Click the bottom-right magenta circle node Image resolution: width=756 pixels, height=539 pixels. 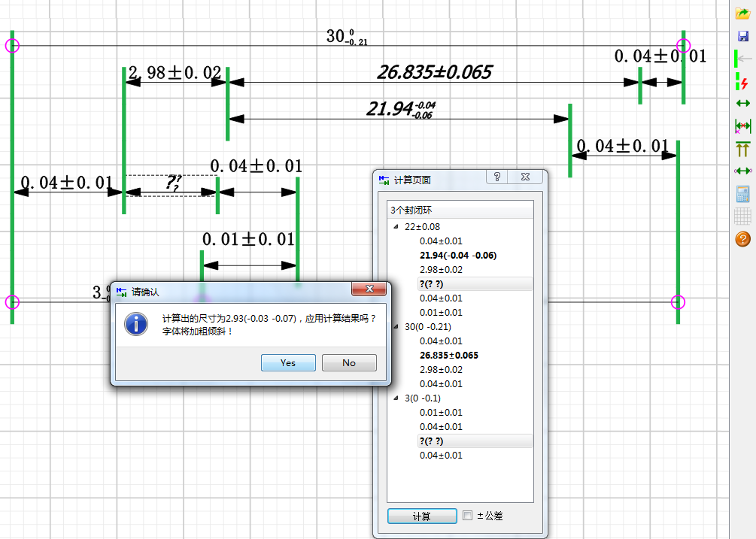(678, 302)
